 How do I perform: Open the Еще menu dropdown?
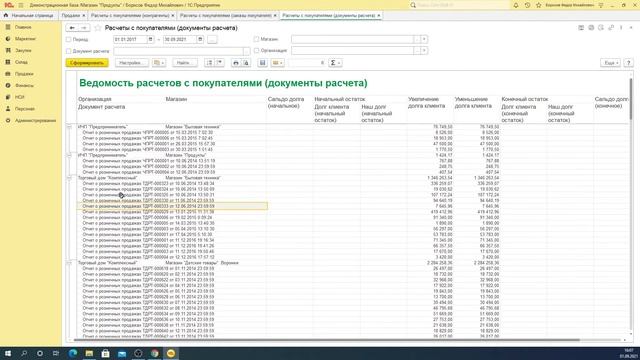click(610, 63)
